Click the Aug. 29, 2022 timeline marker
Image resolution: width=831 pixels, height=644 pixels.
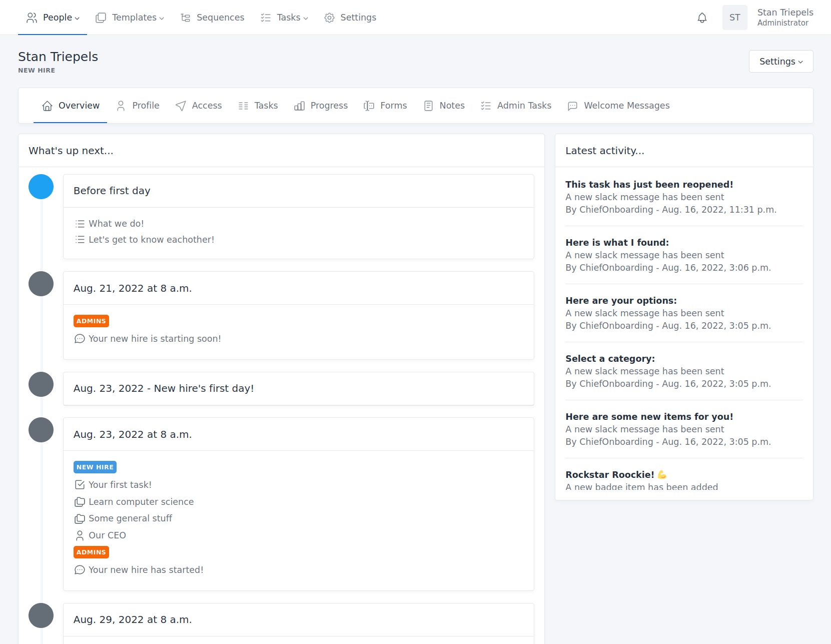[x=41, y=615]
